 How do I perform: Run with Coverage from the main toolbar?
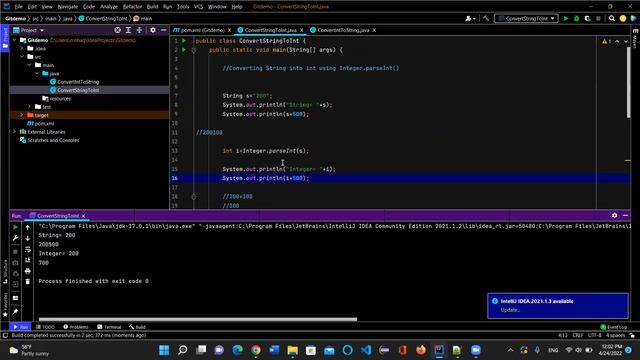coord(587,18)
